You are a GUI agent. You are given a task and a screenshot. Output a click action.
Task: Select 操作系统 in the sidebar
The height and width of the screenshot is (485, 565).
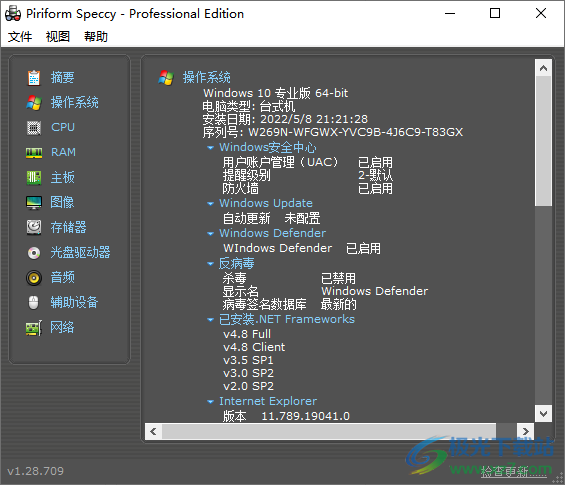75,103
